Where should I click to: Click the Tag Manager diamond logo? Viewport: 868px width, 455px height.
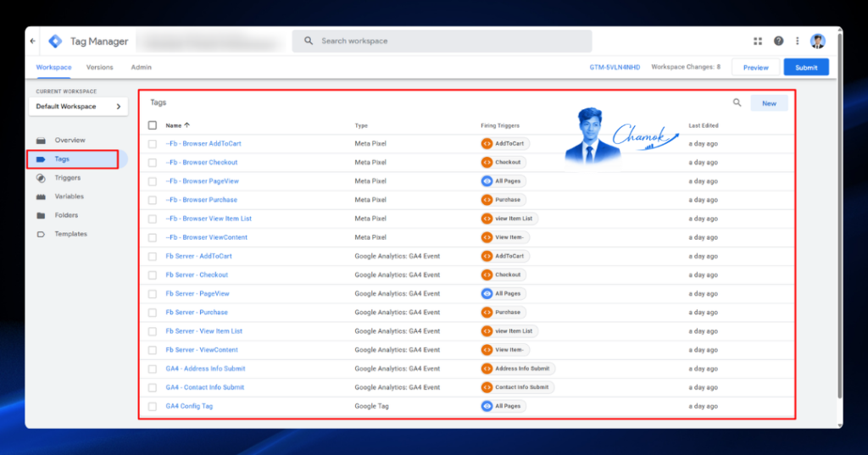pos(55,41)
